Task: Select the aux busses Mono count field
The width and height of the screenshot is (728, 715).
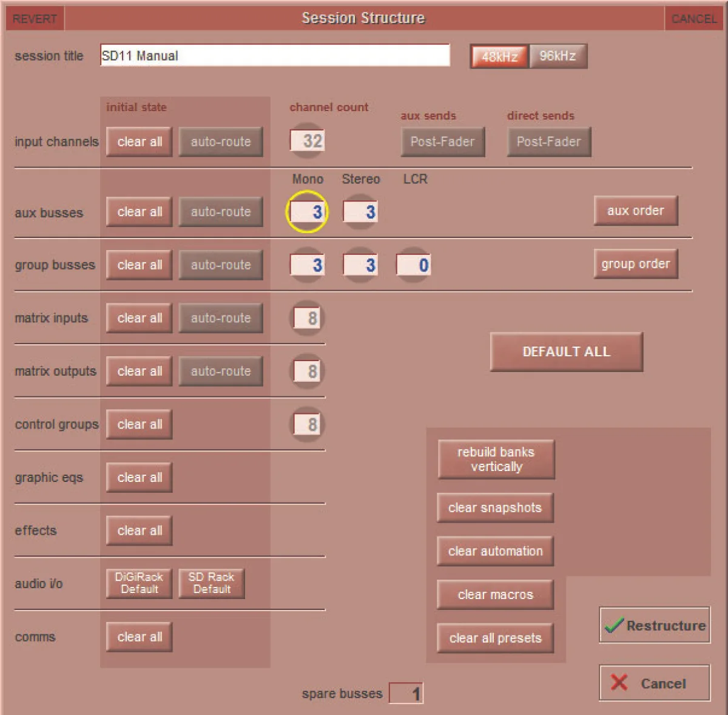Action: tap(308, 212)
